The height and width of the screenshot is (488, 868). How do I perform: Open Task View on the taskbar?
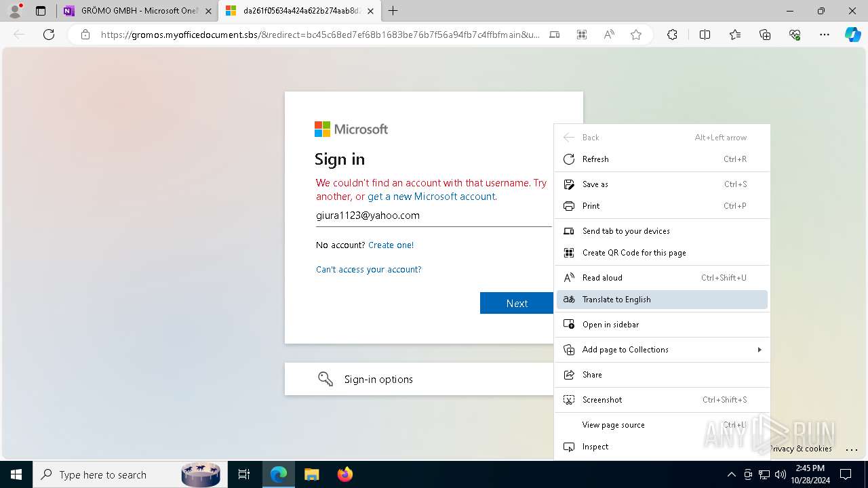click(244, 474)
